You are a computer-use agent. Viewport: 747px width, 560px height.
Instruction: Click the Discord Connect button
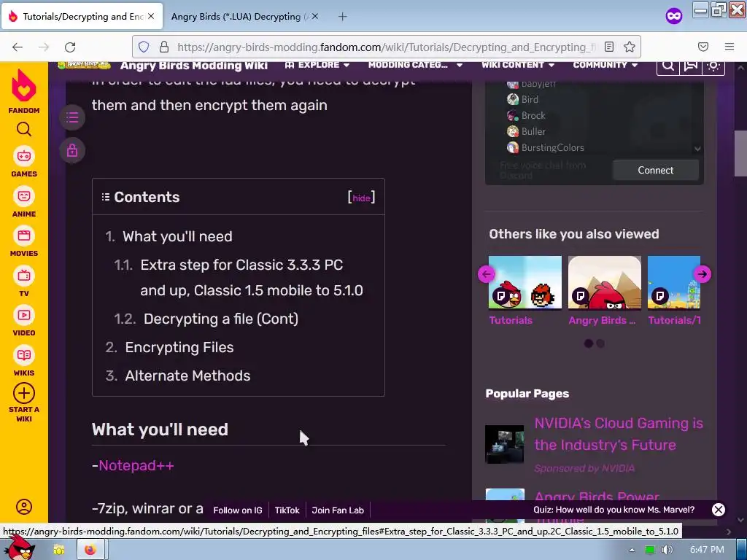click(656, 170)
